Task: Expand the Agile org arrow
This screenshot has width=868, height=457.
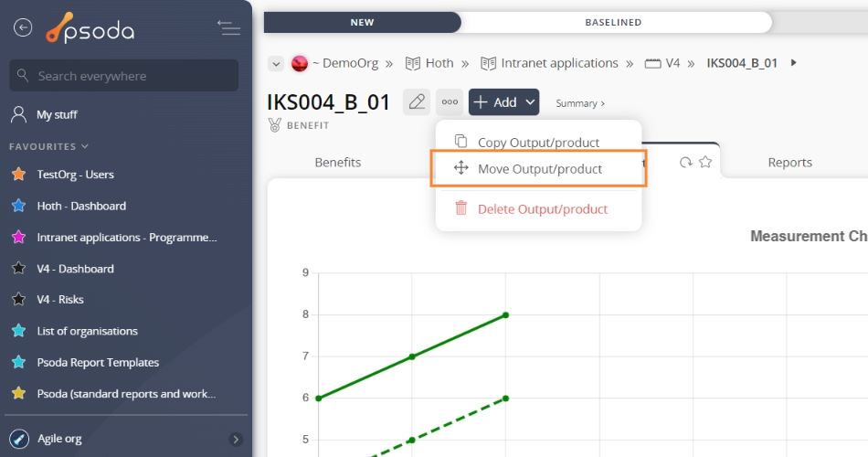Action: pyautogui.click(x=236, y=439)
